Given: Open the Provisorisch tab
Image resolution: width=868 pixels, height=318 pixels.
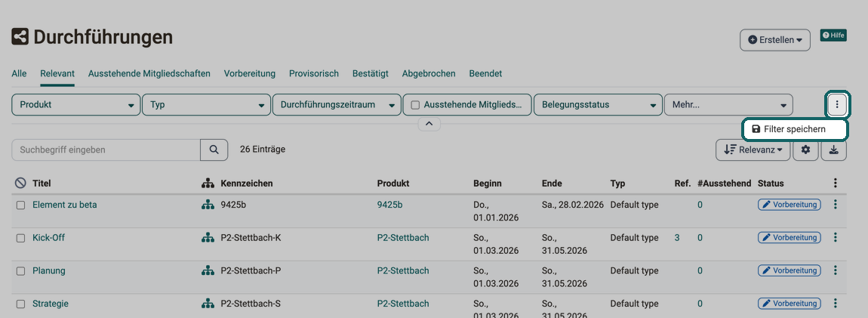Looking at the screenshot, I should click(x=314, y=73).
